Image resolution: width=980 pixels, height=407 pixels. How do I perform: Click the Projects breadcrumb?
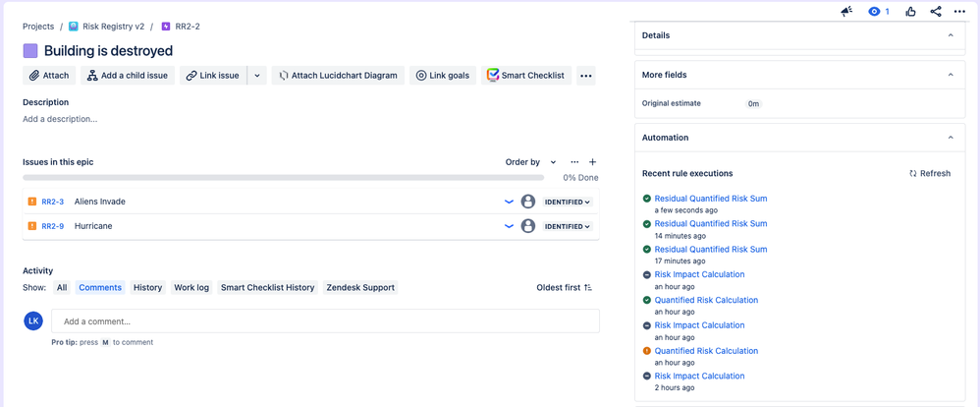point(38,27)
